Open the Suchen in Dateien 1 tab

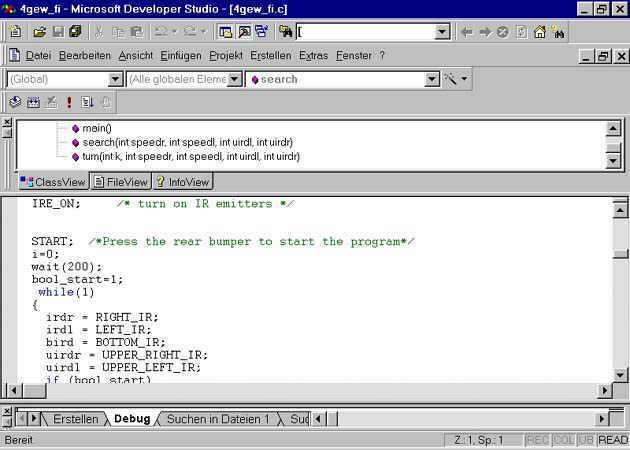(x=217, y=419)
